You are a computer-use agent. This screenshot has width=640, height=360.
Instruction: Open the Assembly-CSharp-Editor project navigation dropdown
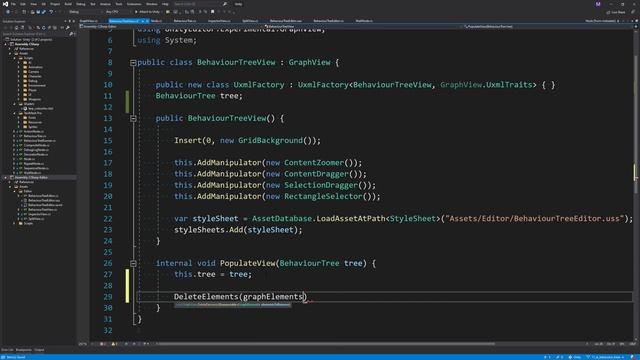click(171, 27)
